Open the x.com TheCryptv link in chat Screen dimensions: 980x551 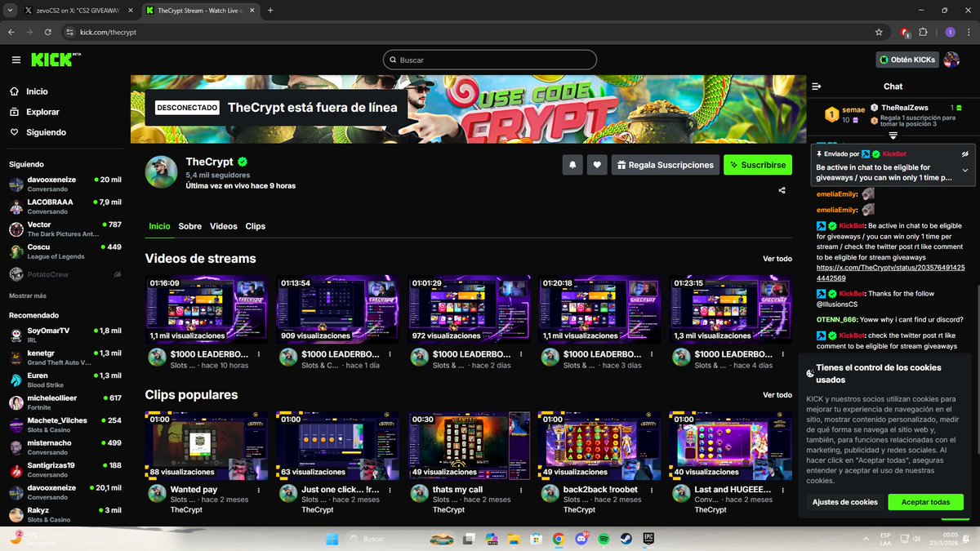click(890, 273)
